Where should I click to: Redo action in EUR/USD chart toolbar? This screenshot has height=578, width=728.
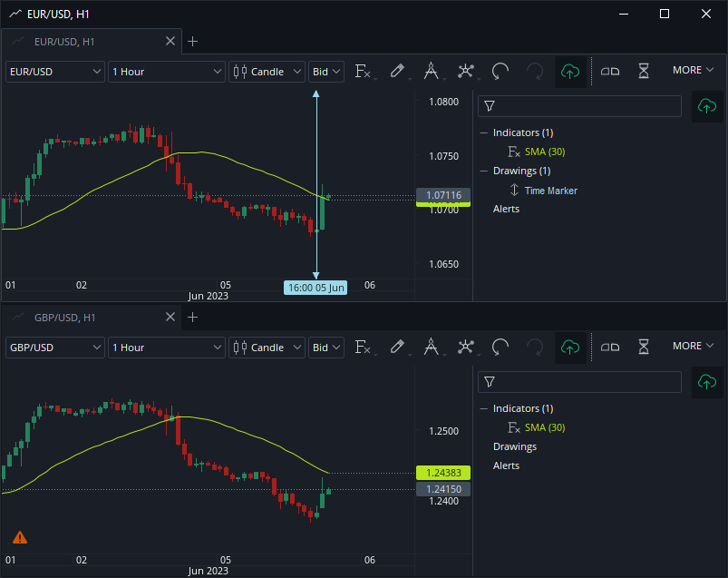coord(534,71)
